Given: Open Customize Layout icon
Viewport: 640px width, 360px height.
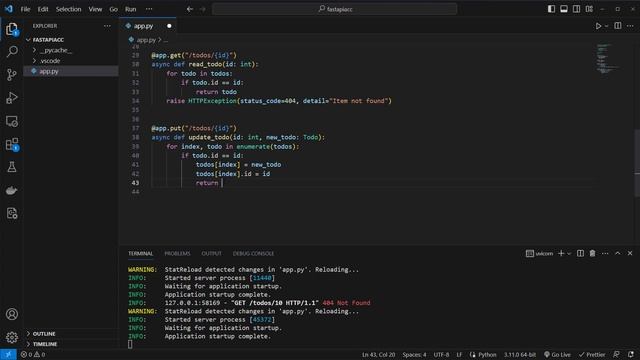Looking at the screenshot, I should coord(589,9).
